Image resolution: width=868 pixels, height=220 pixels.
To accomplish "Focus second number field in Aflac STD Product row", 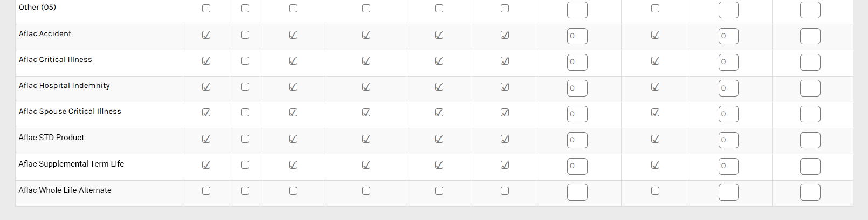I will [728, 140].
